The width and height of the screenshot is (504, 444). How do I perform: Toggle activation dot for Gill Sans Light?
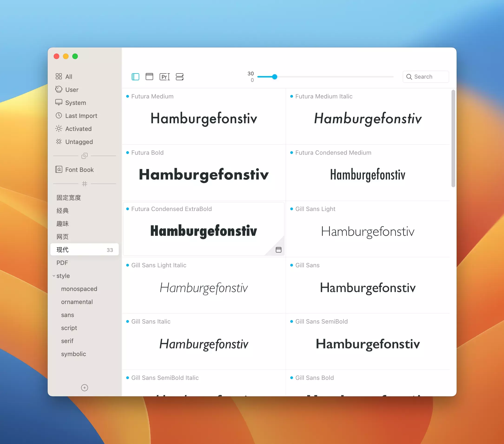[291, 209]
